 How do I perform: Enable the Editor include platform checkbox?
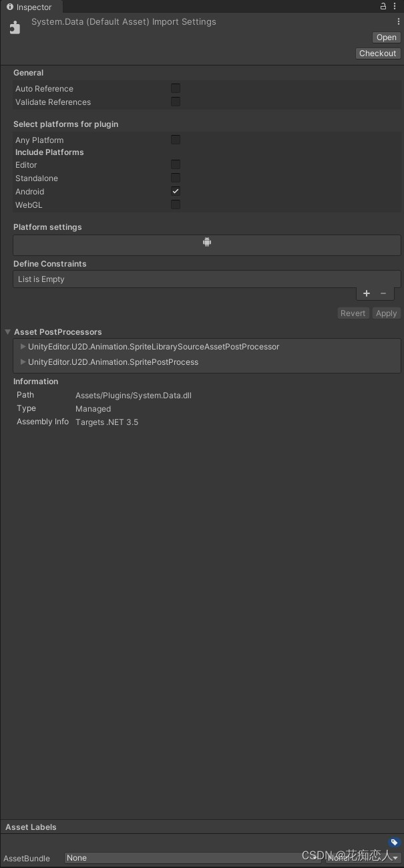point(176,164)
